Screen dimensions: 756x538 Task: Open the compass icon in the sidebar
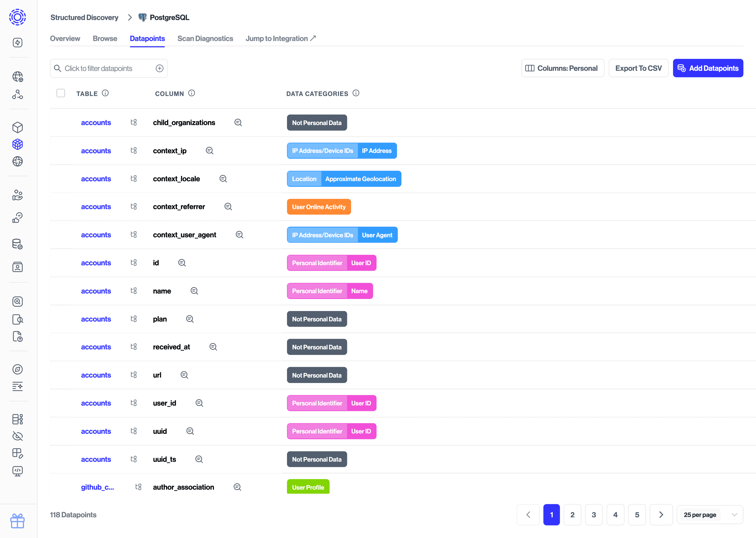18,369
